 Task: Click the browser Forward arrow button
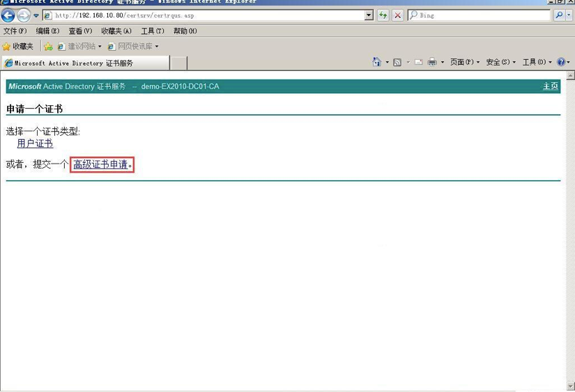[24, 15]
